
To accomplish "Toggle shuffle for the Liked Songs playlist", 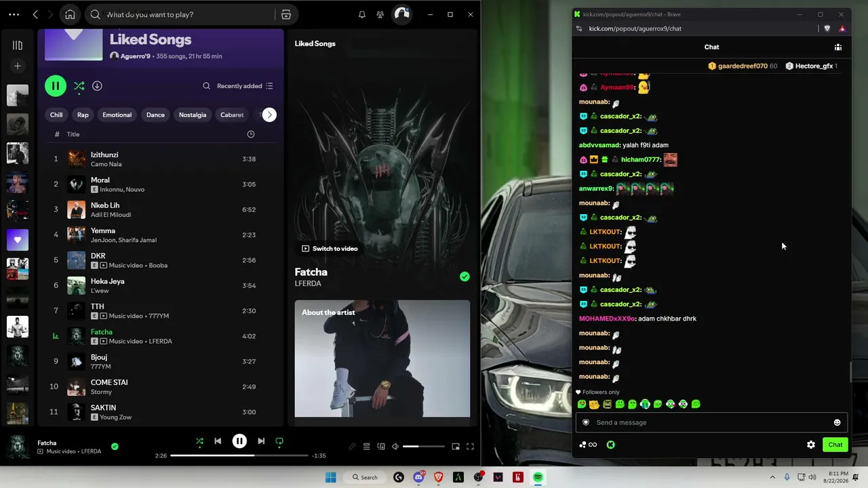I will pos(79,86).
